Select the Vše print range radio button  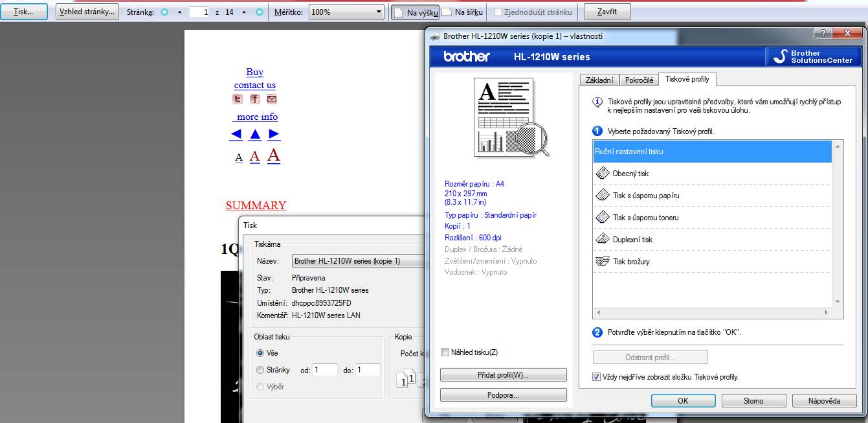[x=260, y=353]
